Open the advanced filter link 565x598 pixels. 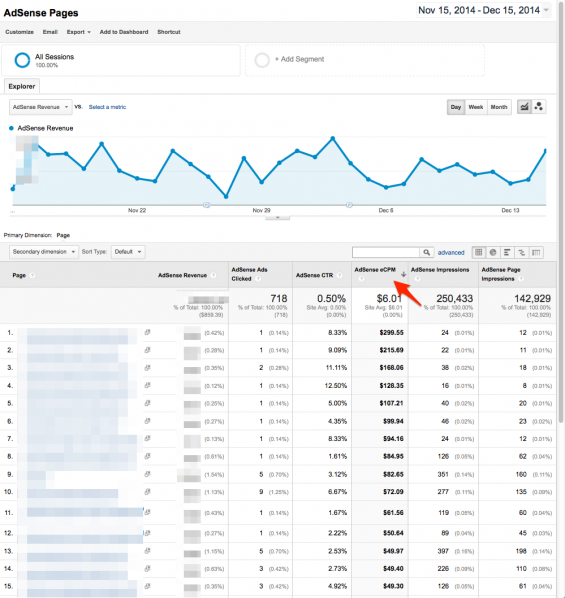click(x=451, y=252)
